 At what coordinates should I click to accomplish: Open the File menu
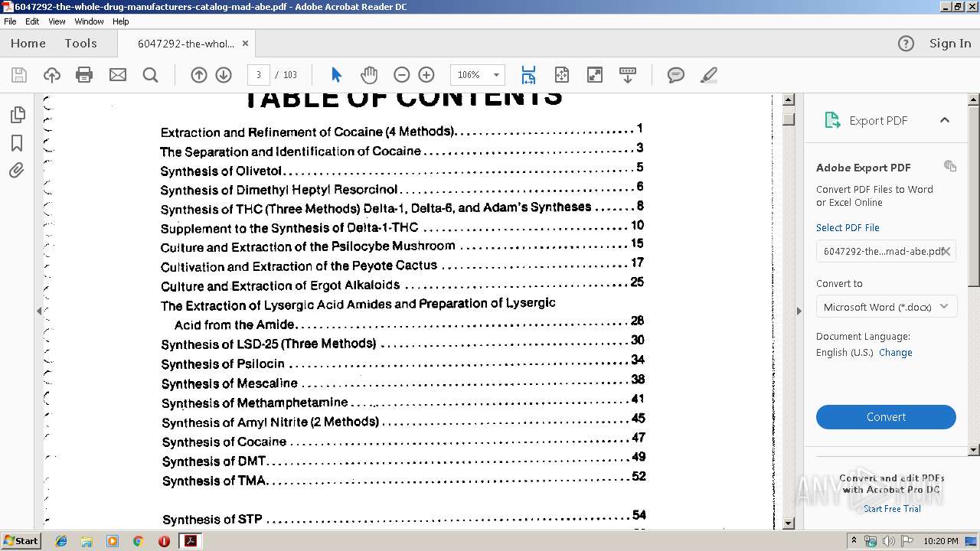[10, 21]
